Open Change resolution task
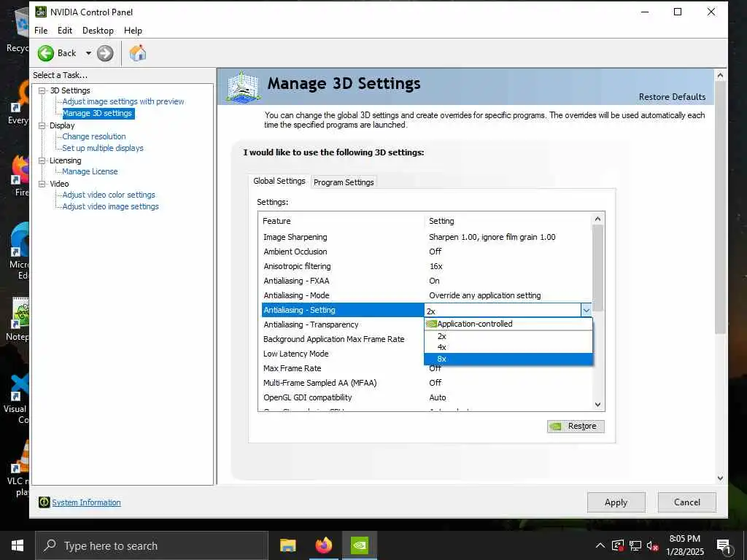Viewport: 747px width, 560px height. (94, 136)
